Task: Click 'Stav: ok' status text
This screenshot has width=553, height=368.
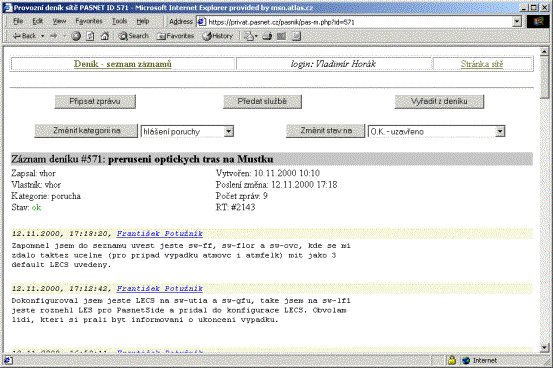Action: click(26, 207)
